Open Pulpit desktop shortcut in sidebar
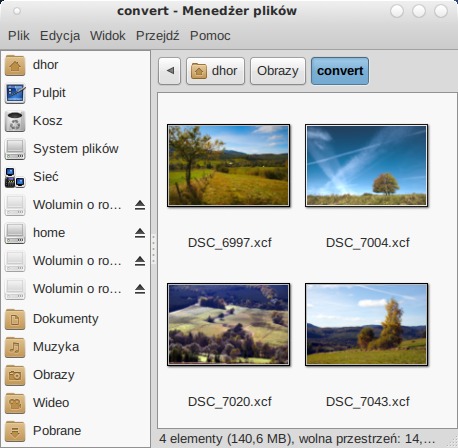The height and width of the screenshot is (448, 458). click(75, 93)
